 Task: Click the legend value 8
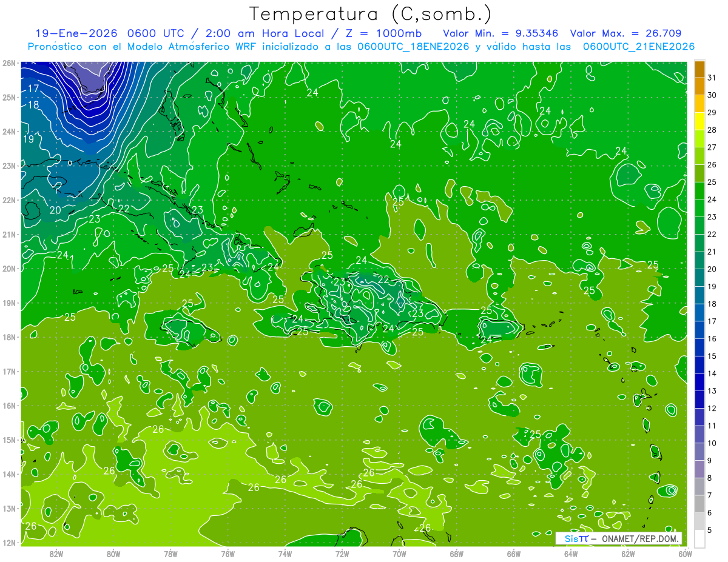coord(710,478)
